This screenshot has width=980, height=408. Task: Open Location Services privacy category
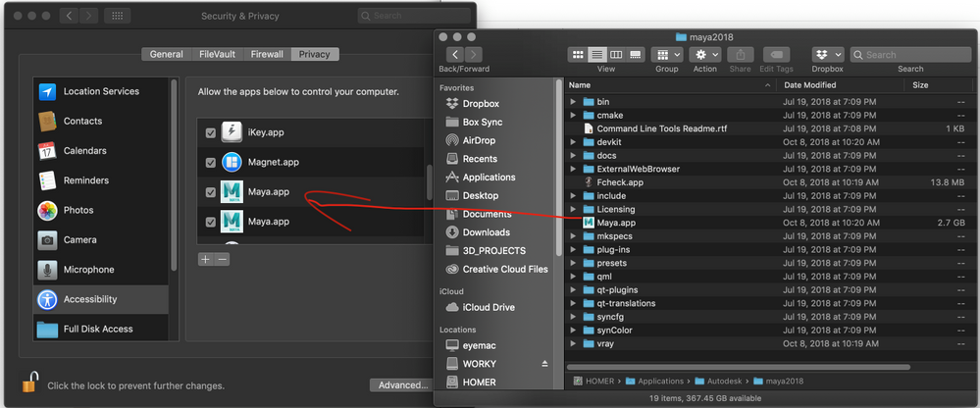[101, 91]
